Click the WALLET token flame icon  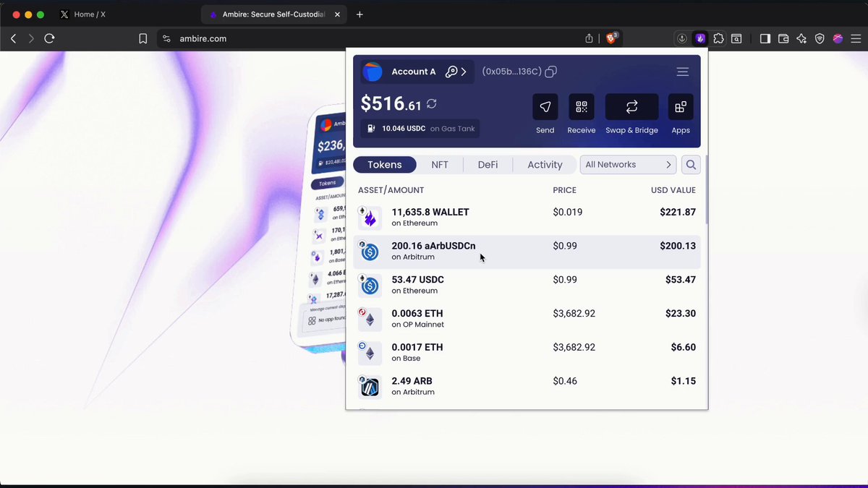(370, 218)
